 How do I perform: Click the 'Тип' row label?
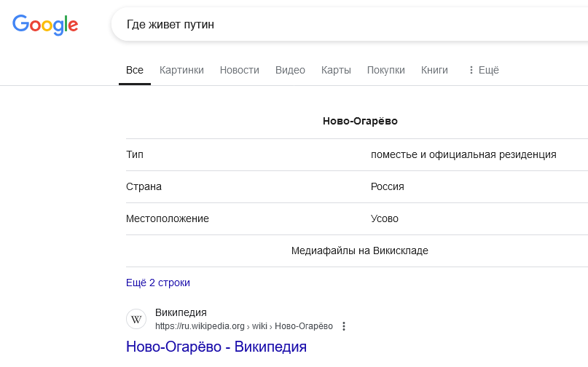135,154
